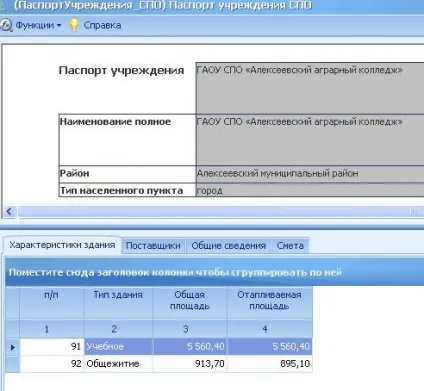Sort by Тип здания column header
This screenshot has width=424, height=391.
118,303
